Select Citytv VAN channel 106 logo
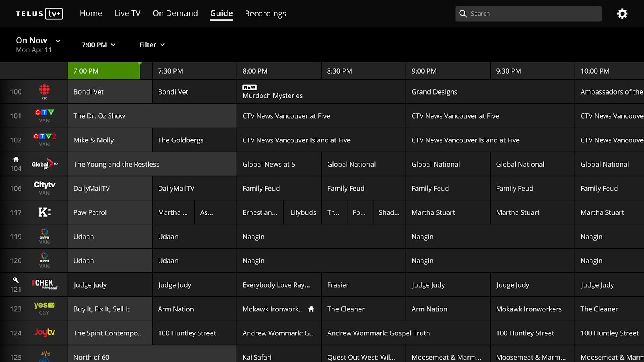The height and width of the screenshot is (362, 644). coord(44,188)
